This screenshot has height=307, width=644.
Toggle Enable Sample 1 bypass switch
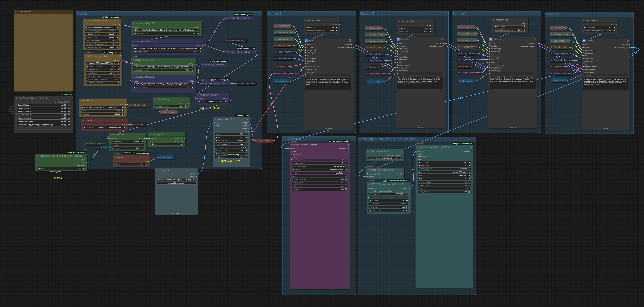click(x=65, y=108)
